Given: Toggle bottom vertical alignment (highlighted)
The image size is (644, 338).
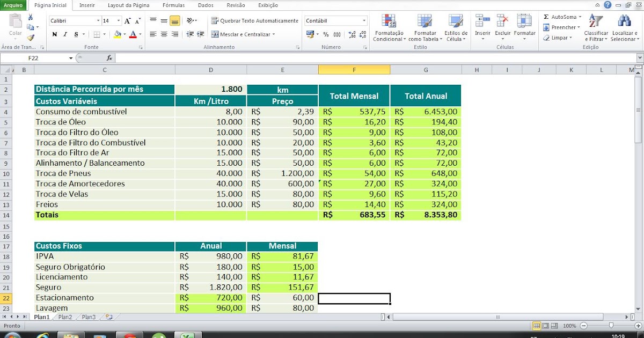Looking at the screenshot, I should [174, 21].
